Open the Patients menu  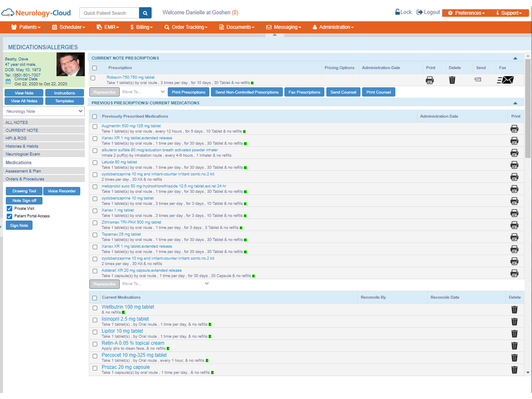[26, 27]
